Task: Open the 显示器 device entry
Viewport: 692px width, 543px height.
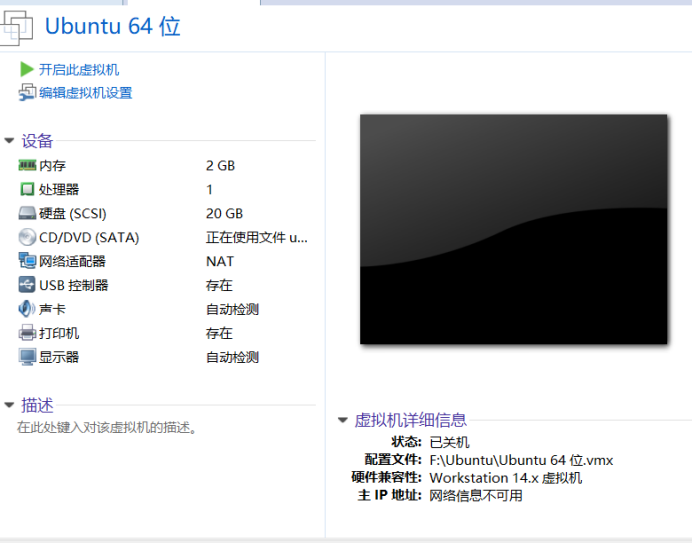Action: tap(59, 357)
